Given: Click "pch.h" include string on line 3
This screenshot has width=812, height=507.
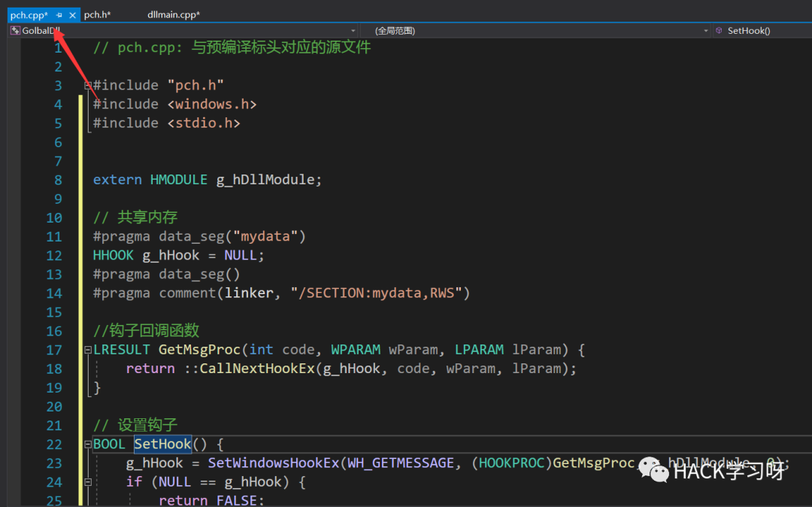Looking at the screenshot, I should pyautogui.click(x=195, y=86).
